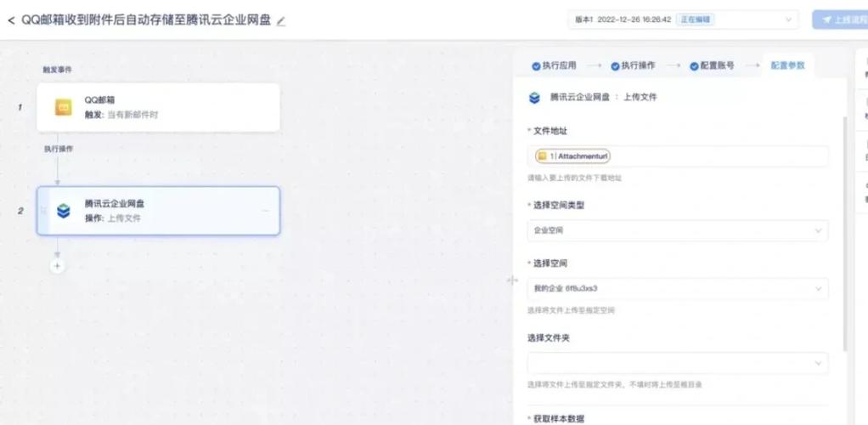Click the panel resize handle icon

tap(512, 280)
